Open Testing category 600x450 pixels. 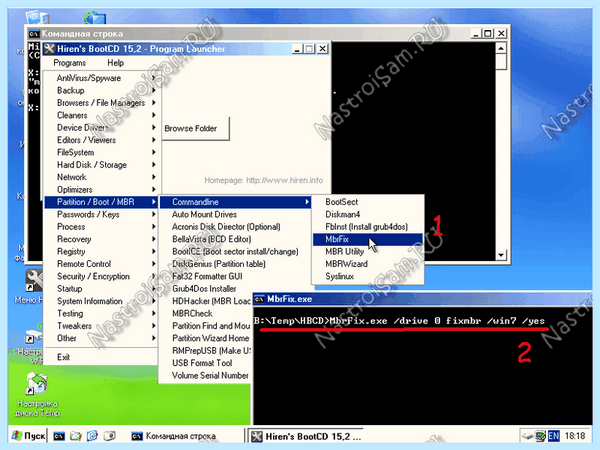click(x=101, y=313)
